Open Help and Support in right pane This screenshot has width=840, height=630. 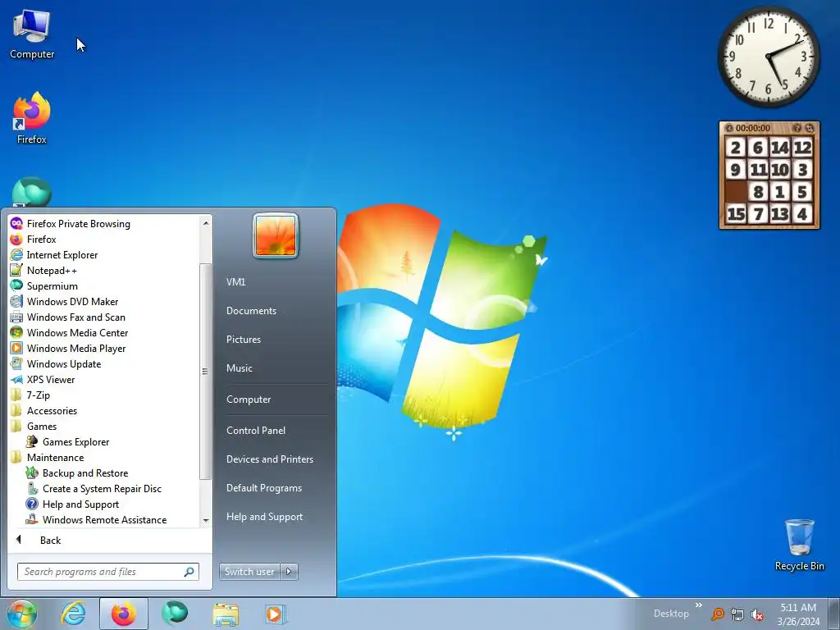(276, 517)
